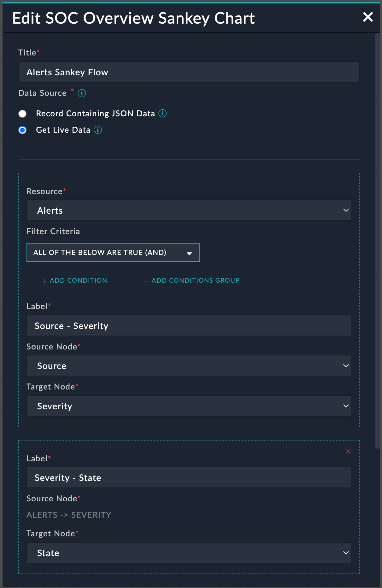Viewport: 382px width, 588px height.
Task: Expand the filter logic AND dropdown
Action: click(113, 252)
